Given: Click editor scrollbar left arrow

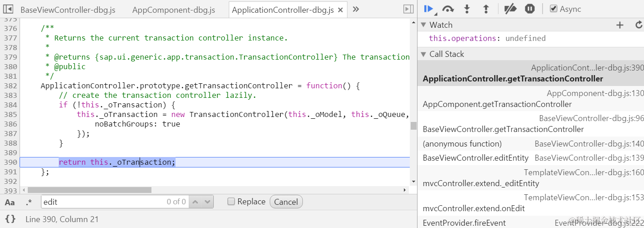Looking at the screenshot, I should [x=24, y=190].
